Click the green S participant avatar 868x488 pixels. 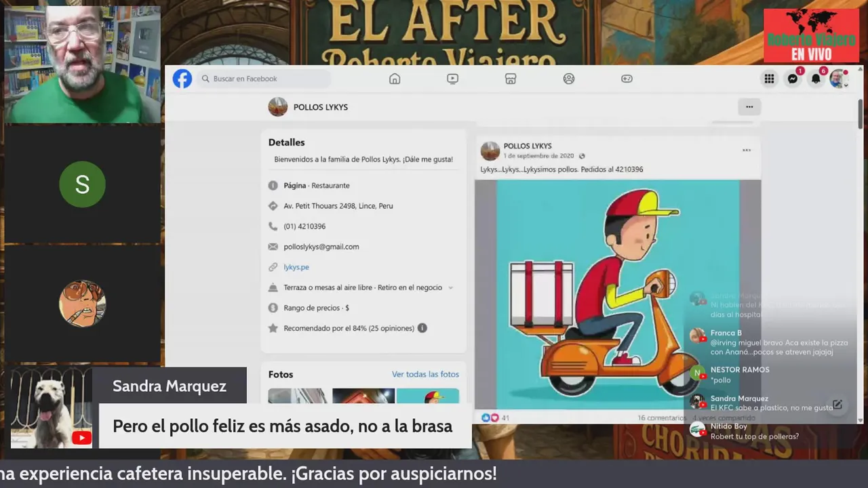(x=82, y=184)
